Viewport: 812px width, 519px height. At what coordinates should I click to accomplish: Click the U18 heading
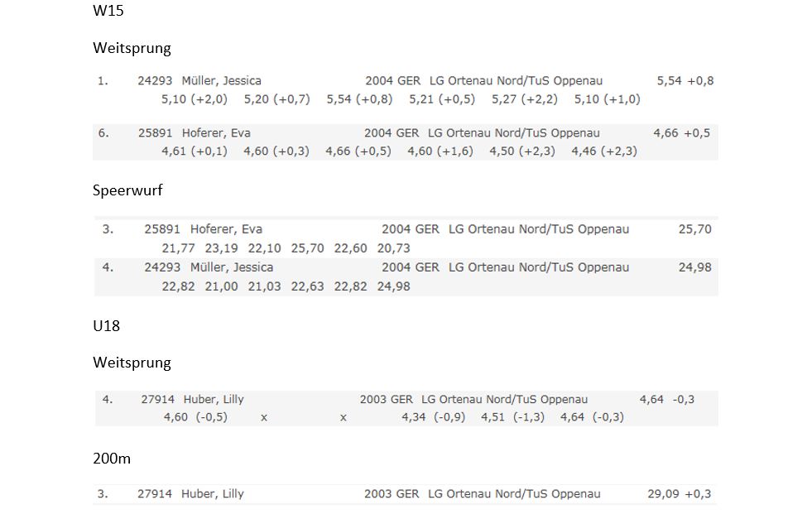(107, 326)
